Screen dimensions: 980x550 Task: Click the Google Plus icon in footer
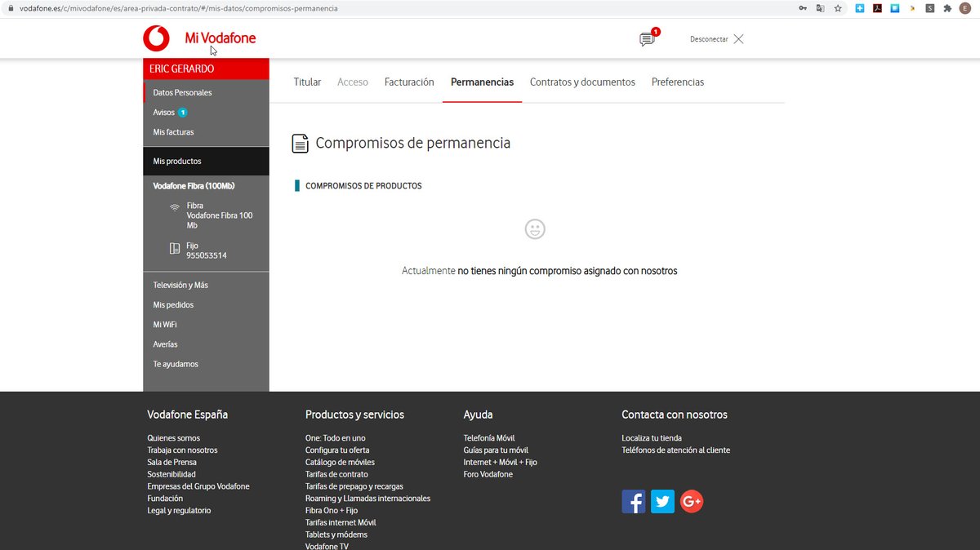pos(692,501)
